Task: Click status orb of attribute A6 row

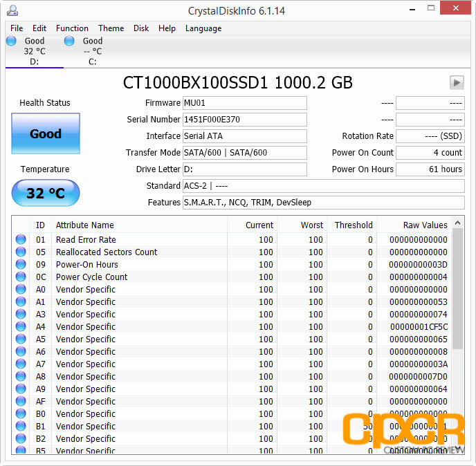Action: (21, 351)
